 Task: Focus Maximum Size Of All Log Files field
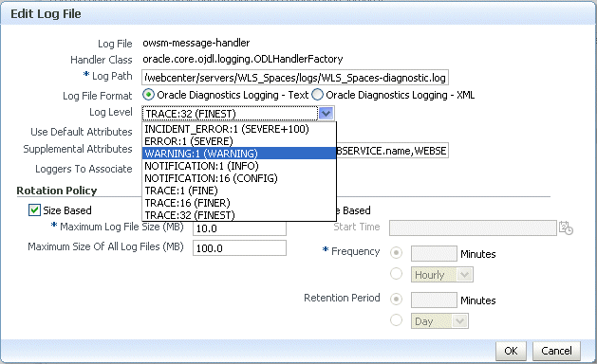click(239, 248)
